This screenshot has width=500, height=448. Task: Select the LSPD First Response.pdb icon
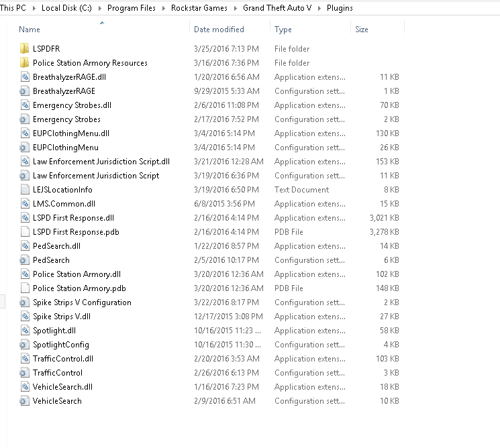[x=25, y=232]
